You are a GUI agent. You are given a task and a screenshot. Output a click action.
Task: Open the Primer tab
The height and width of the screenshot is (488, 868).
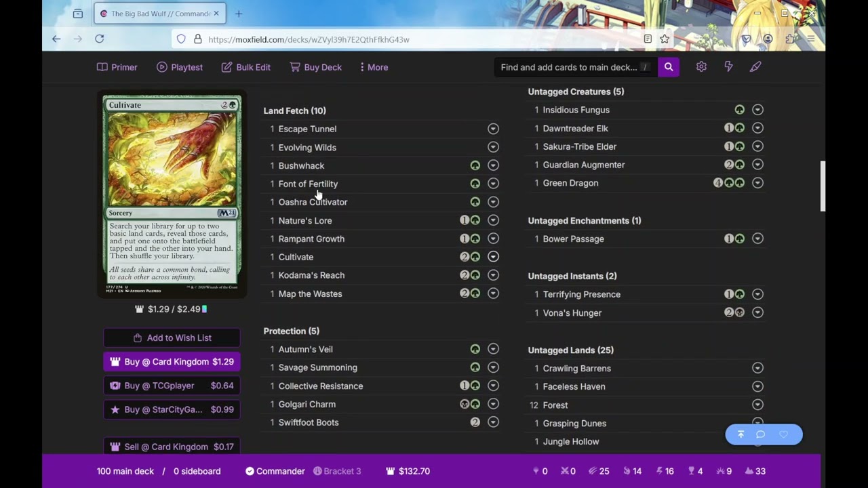[x=117, y=67]
